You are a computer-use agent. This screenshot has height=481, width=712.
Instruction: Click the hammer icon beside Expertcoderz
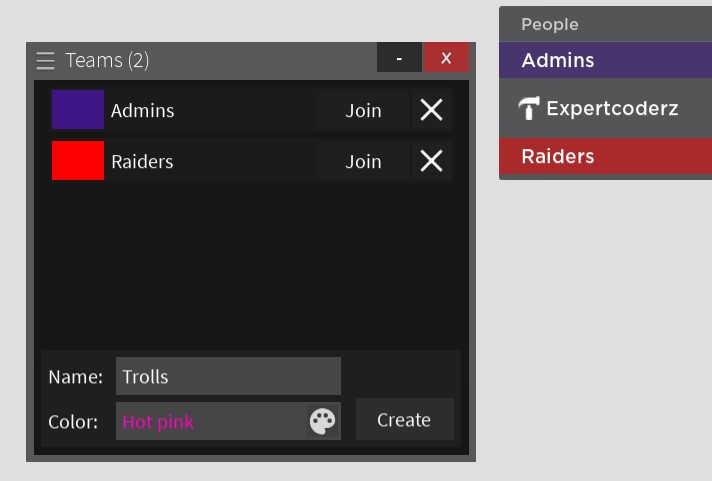[x=529, y=108]
